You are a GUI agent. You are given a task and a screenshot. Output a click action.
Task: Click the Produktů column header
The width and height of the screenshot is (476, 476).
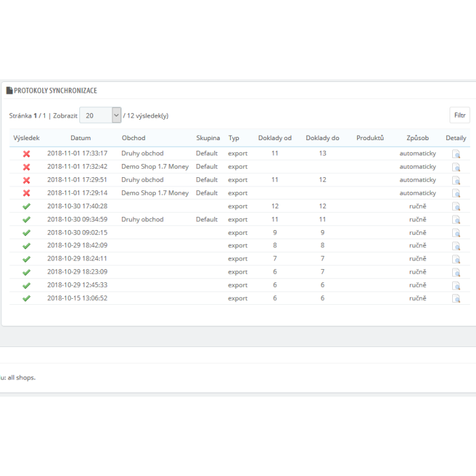370,138
